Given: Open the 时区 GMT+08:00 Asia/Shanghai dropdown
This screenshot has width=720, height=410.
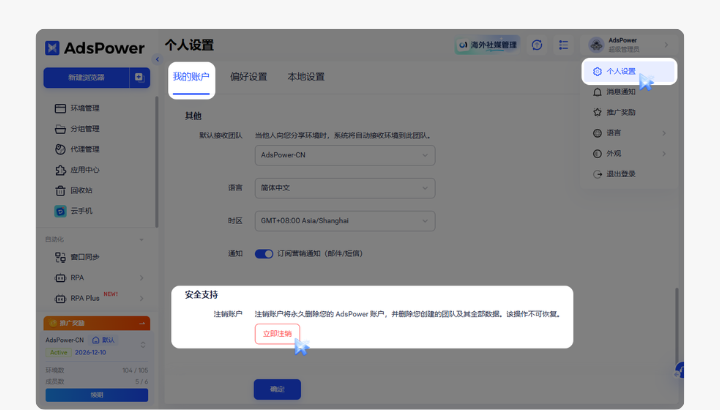Looking at the screenshot, I should pyautogui.click(x=345, y=221).
